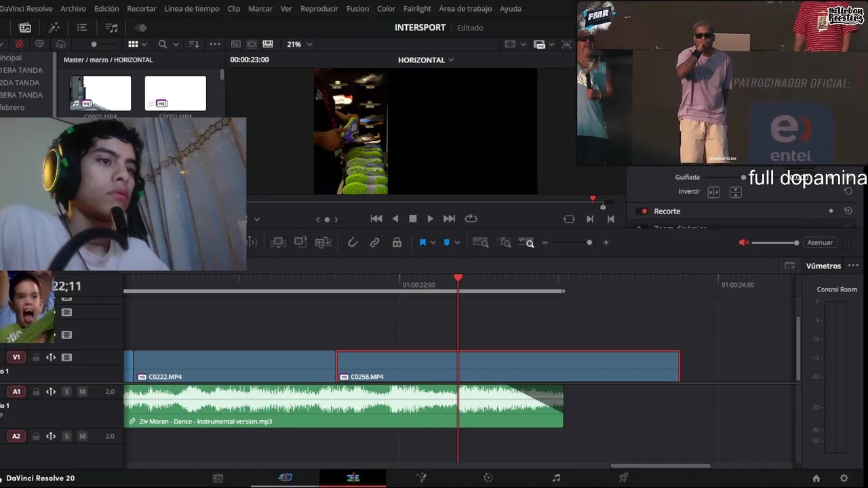Open the viewer zoom 21% dropdown

click(299, 44)
